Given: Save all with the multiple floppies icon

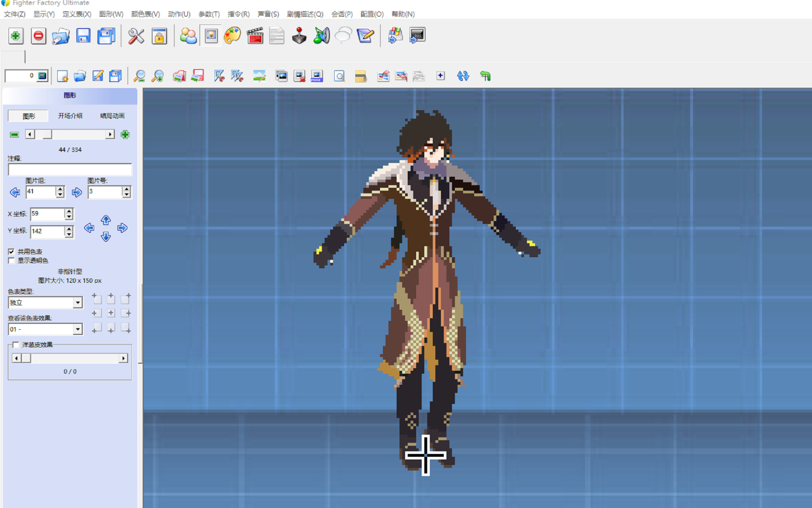Looking at the screenshot, I should point(106,36).
